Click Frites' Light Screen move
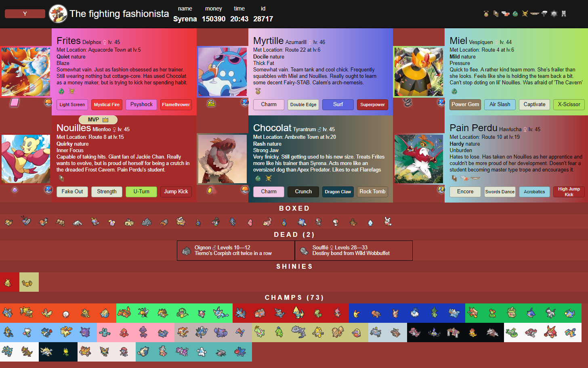 (72, 105)
